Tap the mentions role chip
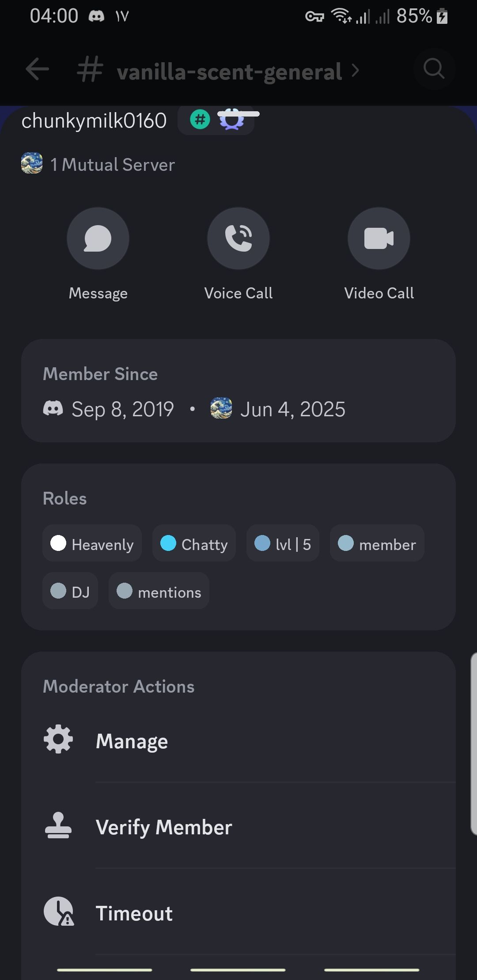477x980 pixels. [x=159, y=591]
